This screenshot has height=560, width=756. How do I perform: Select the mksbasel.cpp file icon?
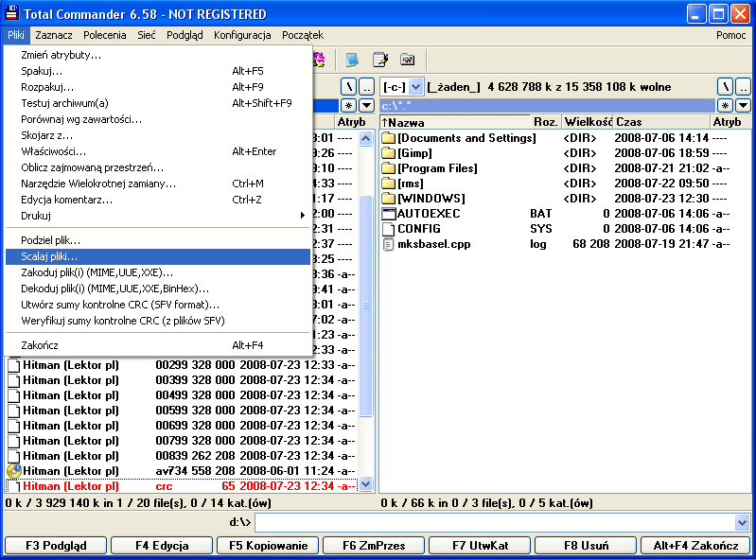[x=388, y=244]
